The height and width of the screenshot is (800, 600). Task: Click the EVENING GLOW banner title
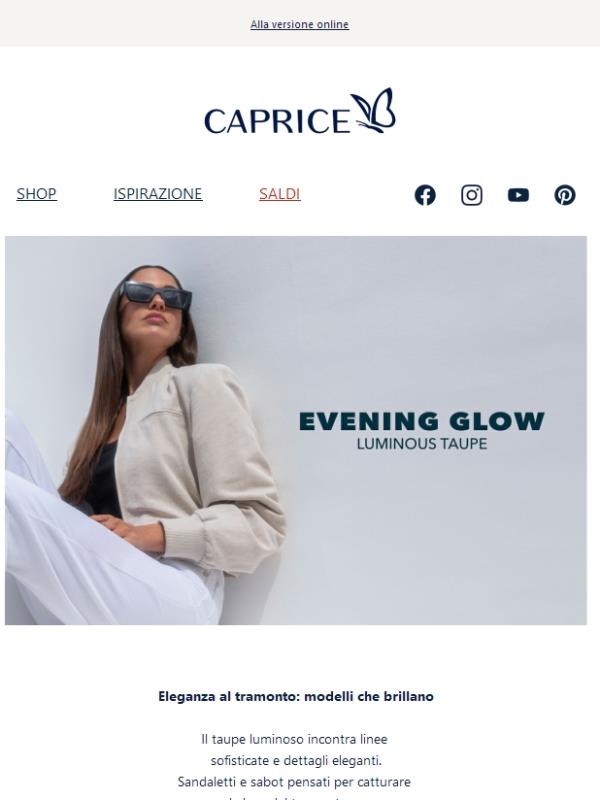421,421
